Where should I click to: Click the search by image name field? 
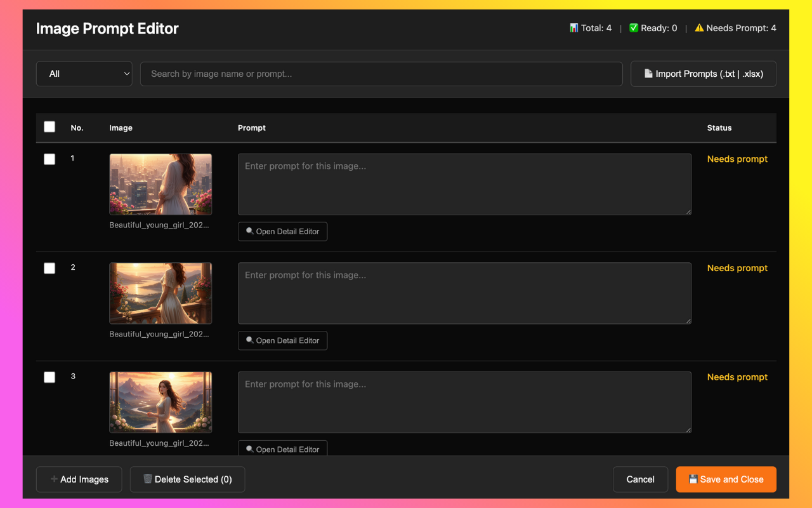[x=381, y=74]
